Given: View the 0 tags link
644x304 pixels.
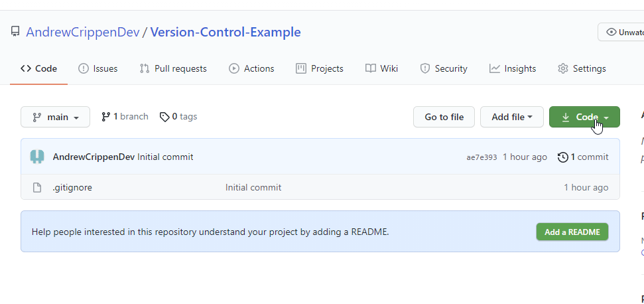Looking at the screenshot, I should (x=178, y=117).
